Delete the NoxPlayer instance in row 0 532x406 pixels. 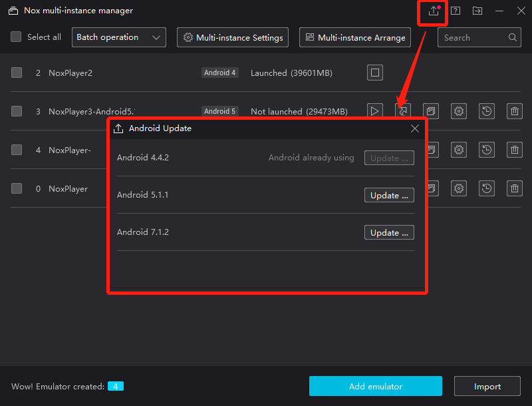click(x=515, y=188)
